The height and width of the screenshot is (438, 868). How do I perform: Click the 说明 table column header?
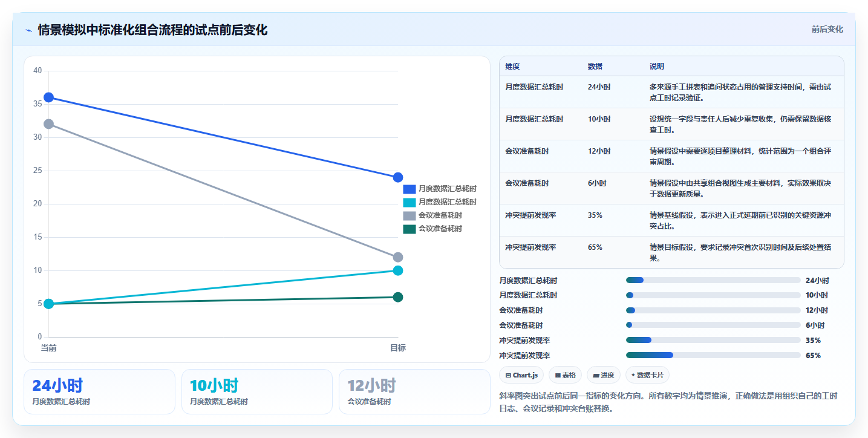pyautogui.click(x=657, y=67)
